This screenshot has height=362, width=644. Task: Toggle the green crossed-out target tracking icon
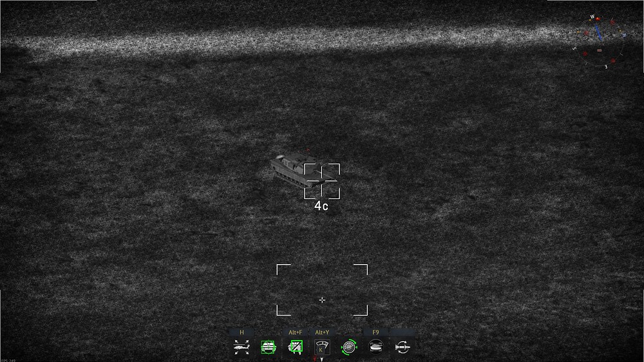tap(296, 347)
